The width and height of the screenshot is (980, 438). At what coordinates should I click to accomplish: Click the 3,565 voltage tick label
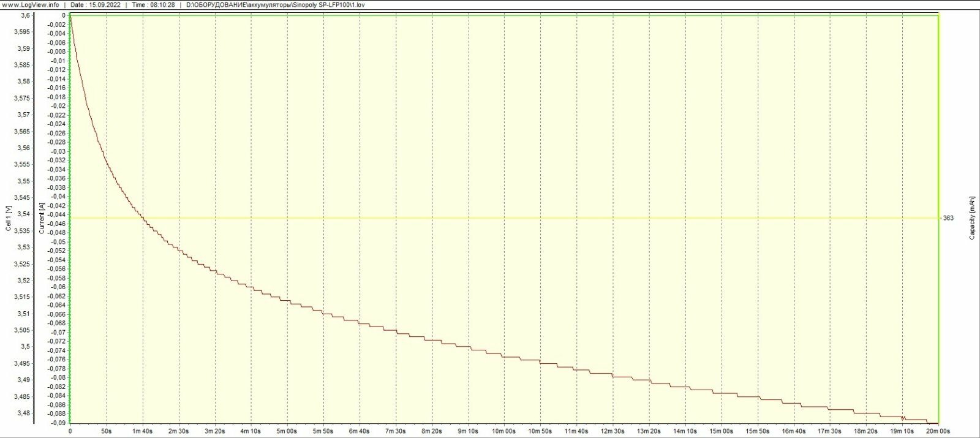(x=23, y=132)
